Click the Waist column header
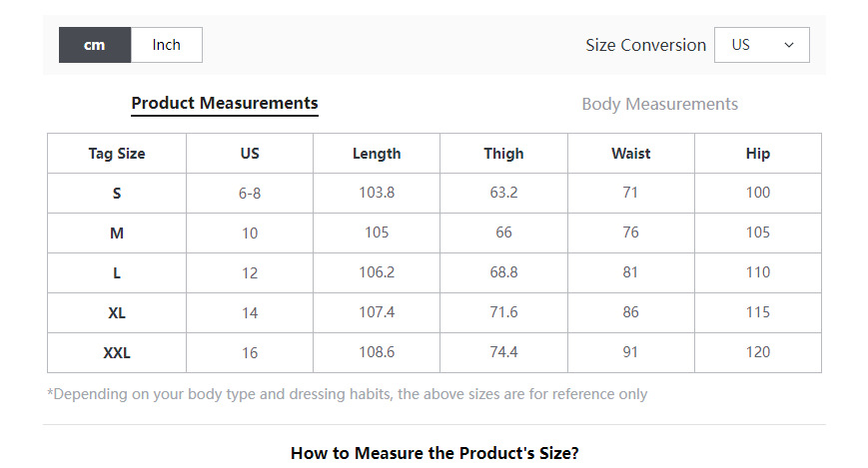The image size is (868, 468). point(630,154)
